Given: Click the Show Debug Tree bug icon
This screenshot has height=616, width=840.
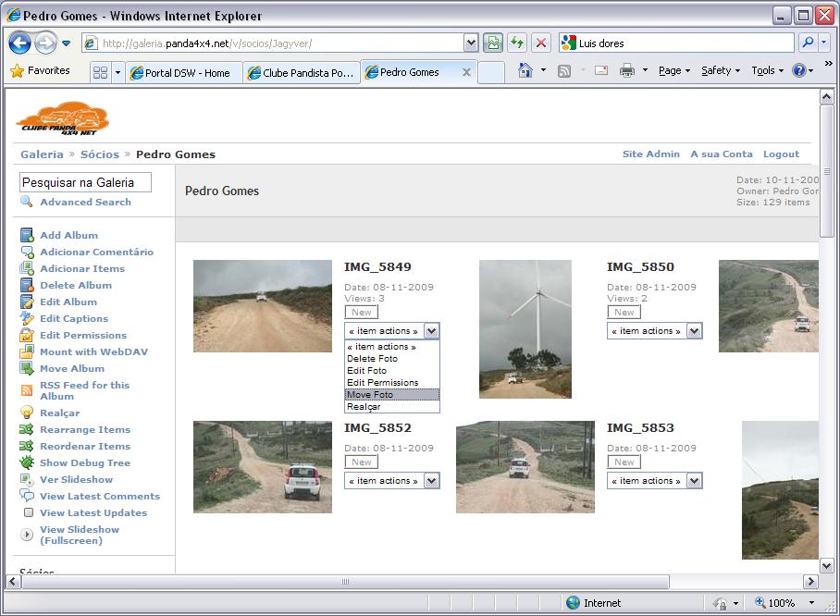Looking at the screenshot, I should (x=27, y=462).
